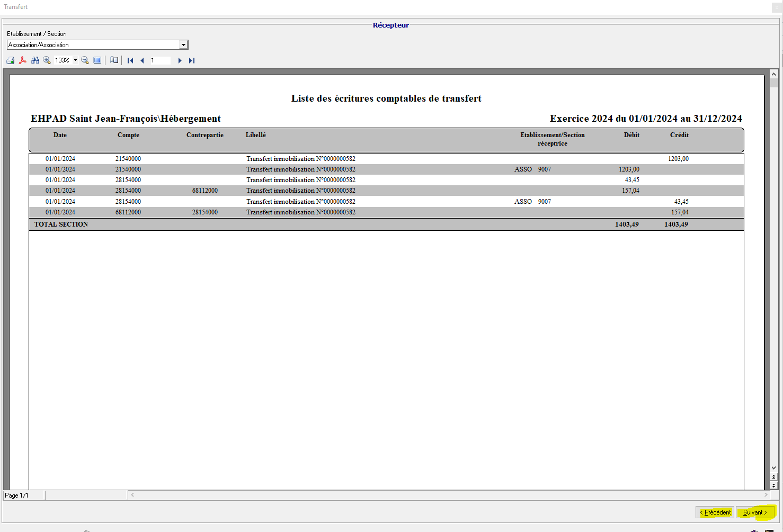Click the 'TOTAL SECTION' label

pyautogui.click(x=61, y=224)
